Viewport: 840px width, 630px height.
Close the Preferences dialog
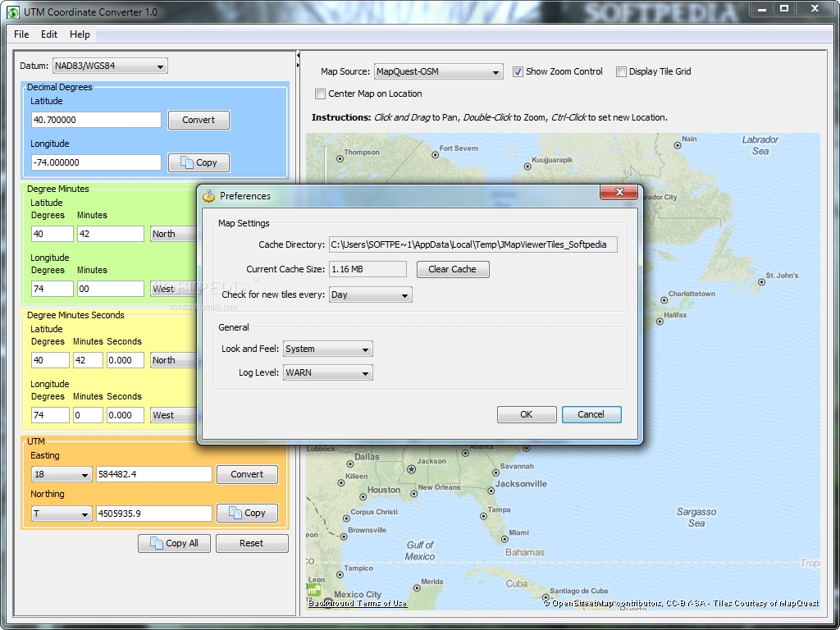619,192
